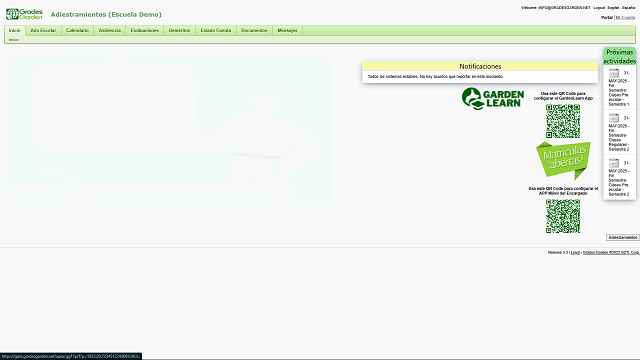Click the Adiestramientos button
Viewport: 640px width, 360px height.
click(622, 238)
